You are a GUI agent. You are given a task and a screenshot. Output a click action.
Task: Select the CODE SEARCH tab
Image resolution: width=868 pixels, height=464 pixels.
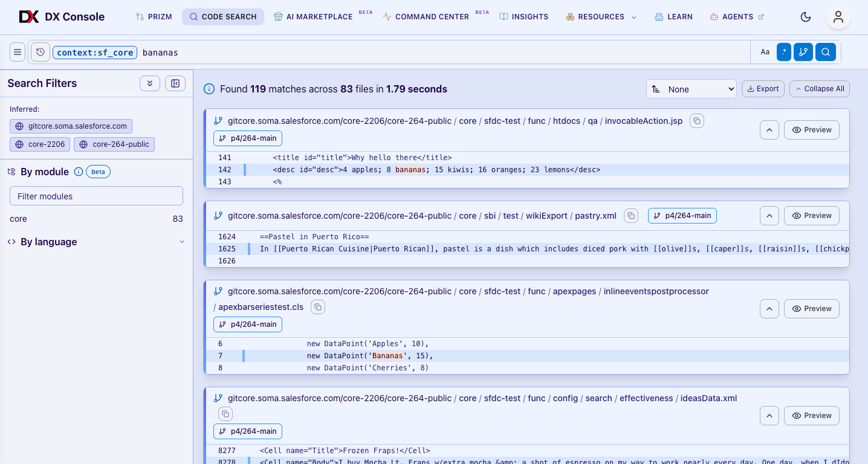click(223, 17)
